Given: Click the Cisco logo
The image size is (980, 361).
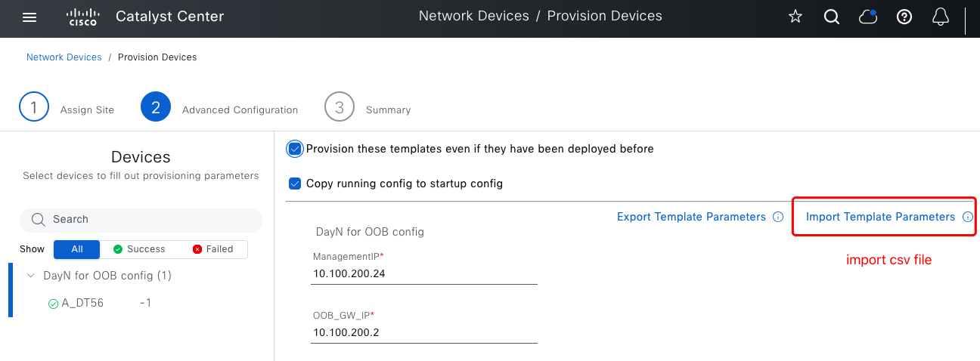Looking at the screenshot, I should (x=82, y=17).
